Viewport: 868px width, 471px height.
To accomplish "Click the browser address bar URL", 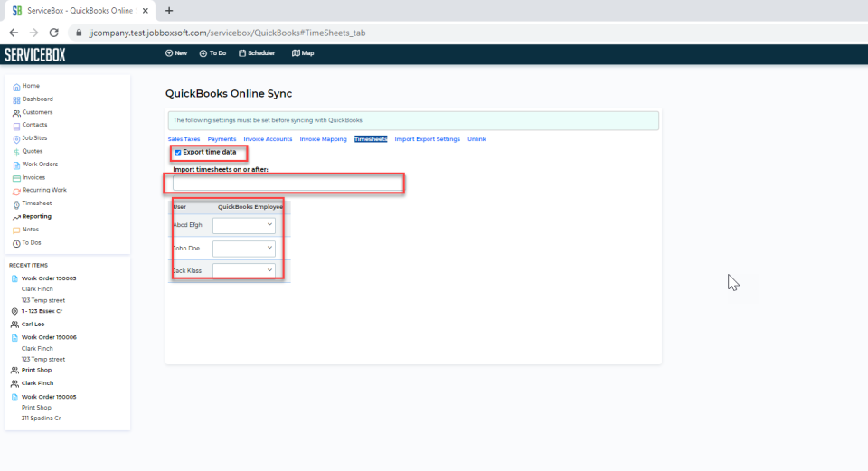I will pos(227,33).
